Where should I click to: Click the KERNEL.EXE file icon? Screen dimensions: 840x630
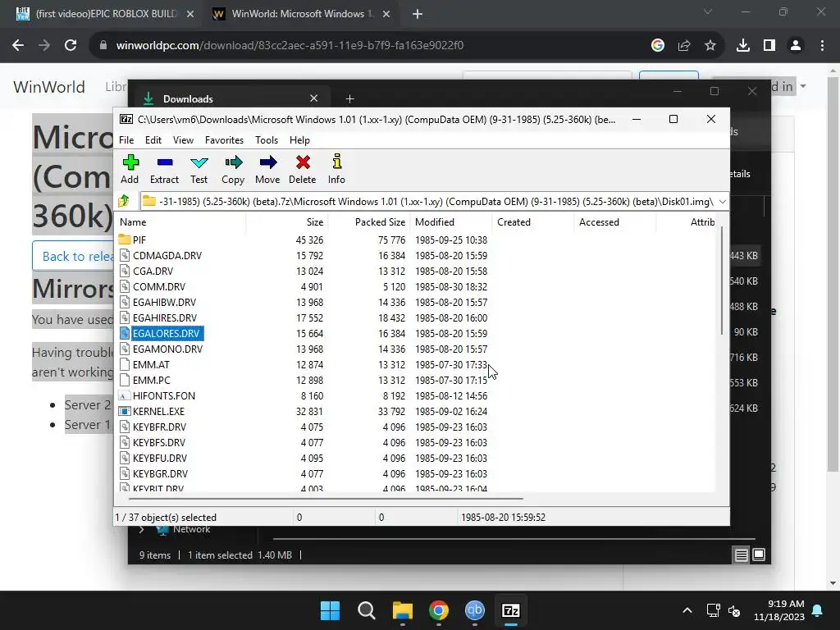(125, 412)
